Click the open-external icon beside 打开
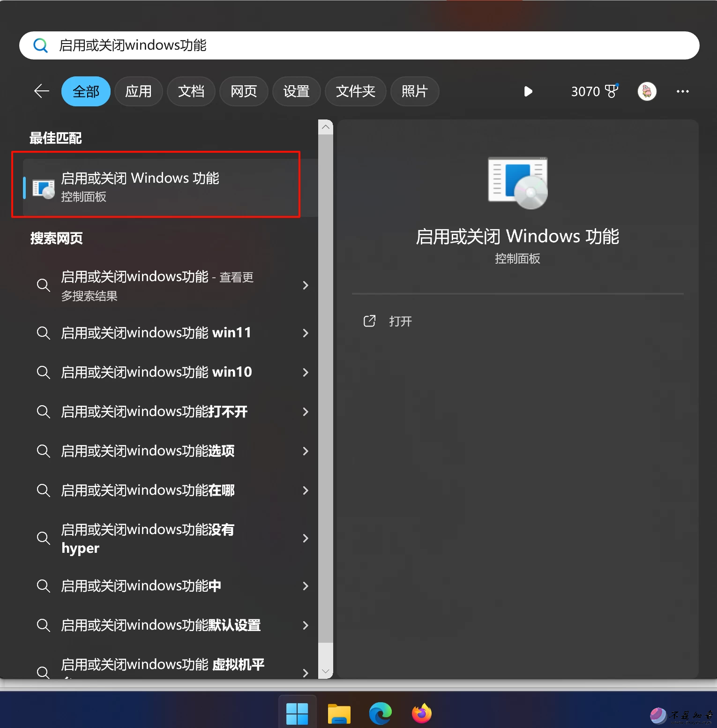The image size is (717, 728). tap(369, 321)
